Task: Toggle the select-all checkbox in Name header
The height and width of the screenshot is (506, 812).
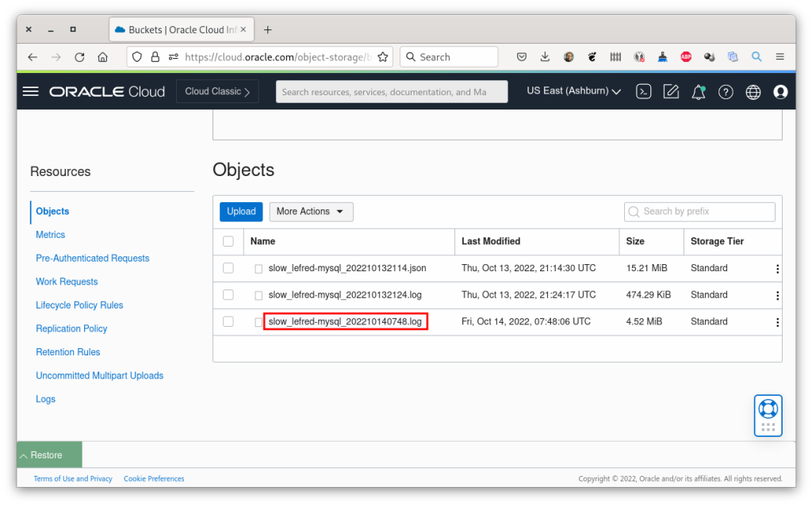Action: pos(228,241)
